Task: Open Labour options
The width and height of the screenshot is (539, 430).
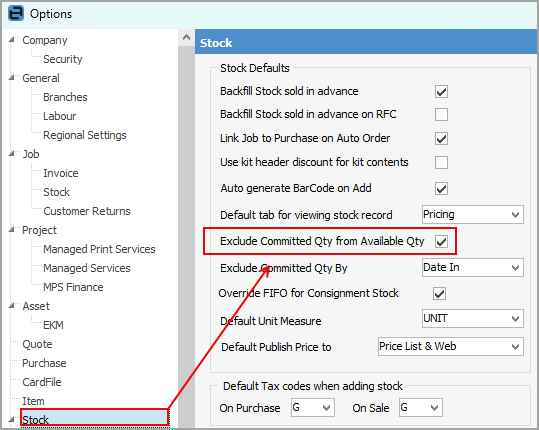Action: click(59, 116)
